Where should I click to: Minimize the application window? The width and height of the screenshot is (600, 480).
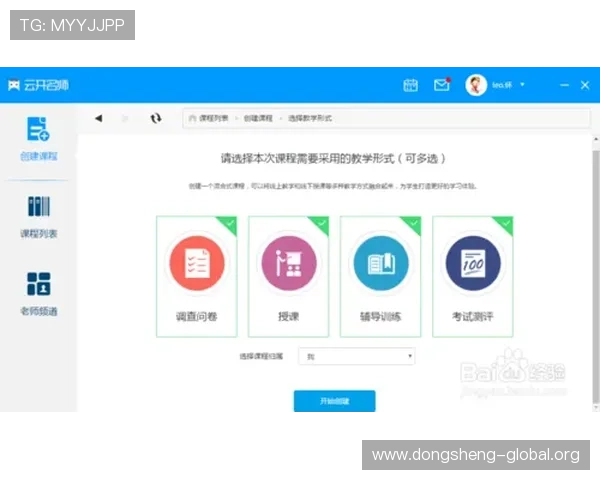coord(564,85)
